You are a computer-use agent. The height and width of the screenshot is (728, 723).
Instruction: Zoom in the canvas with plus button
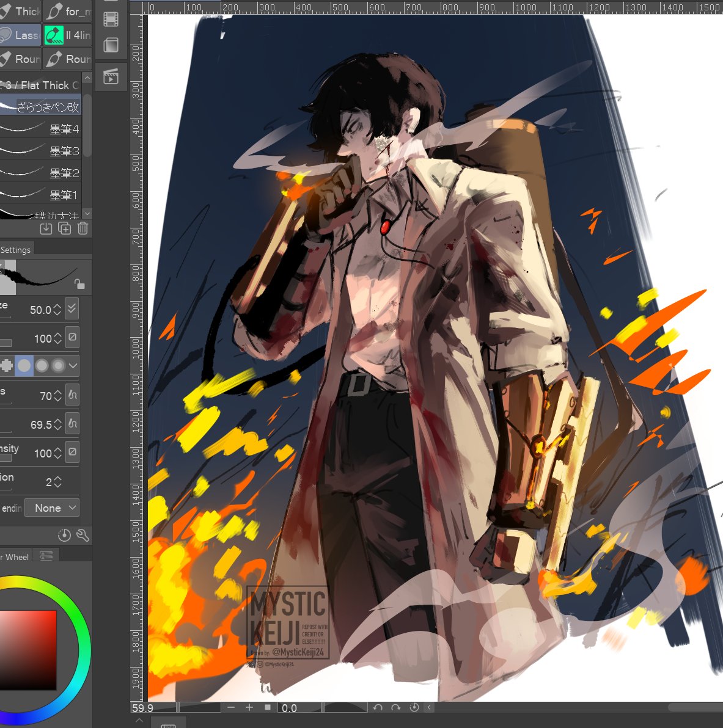click(x=249, y=707)
